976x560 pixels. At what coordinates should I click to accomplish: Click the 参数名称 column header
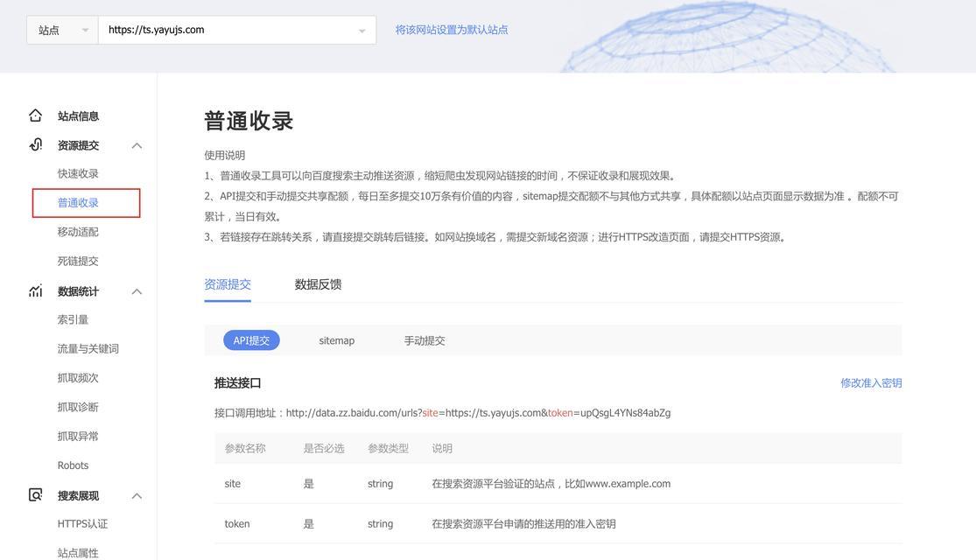click(244, 448)
